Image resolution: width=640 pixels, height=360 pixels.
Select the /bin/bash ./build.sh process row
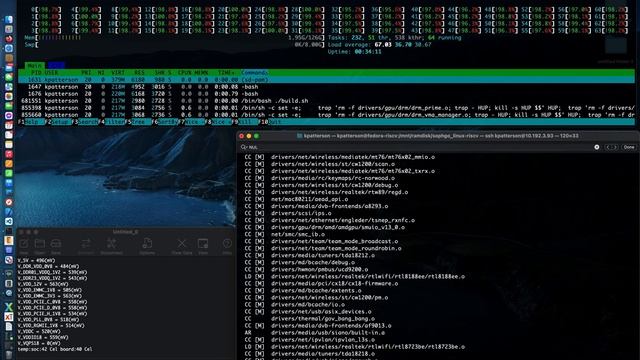[x=326, y=101]
